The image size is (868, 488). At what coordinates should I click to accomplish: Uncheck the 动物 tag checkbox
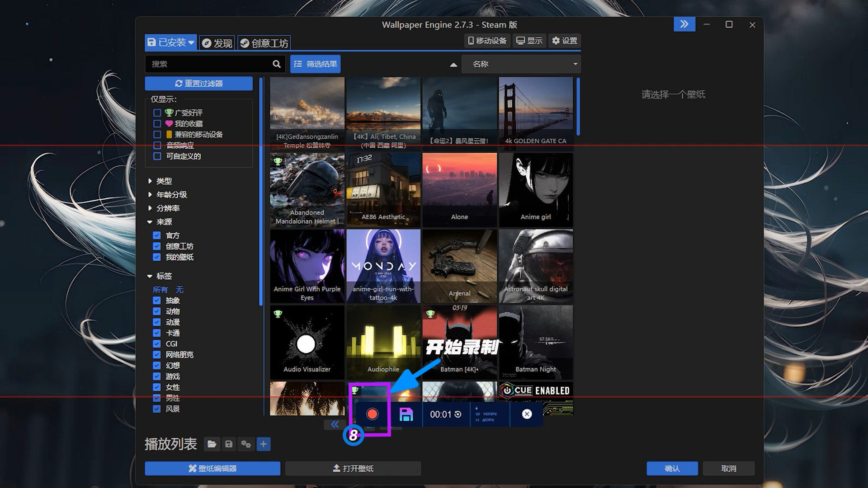pos(157,311)
